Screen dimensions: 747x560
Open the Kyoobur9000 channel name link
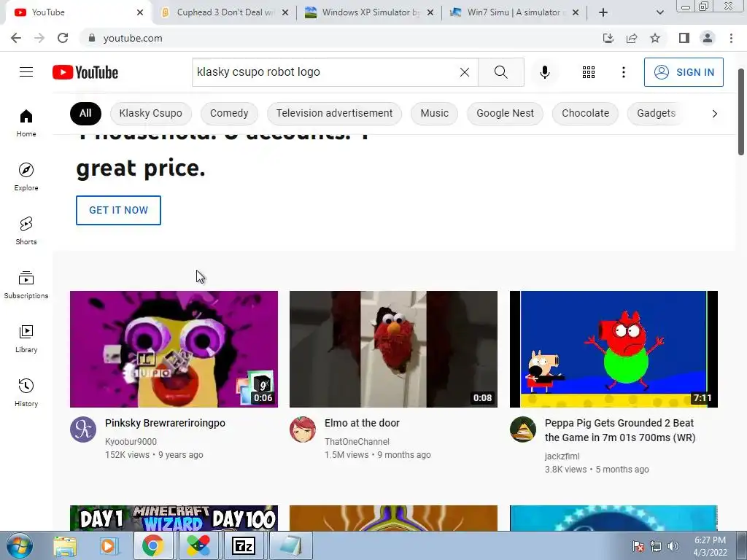click(x=131, y=442)
